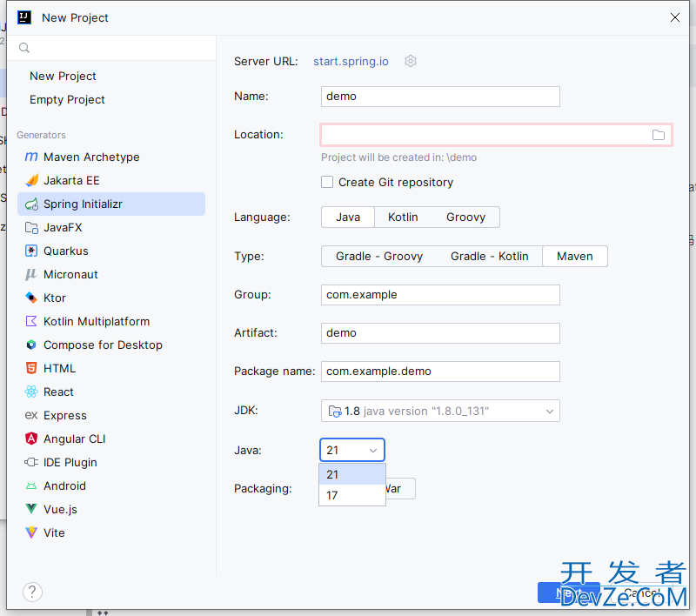The image size is (696, 616).
Task: Click the Spring Initializr leaf icon
Action: [x=31, y=204]
